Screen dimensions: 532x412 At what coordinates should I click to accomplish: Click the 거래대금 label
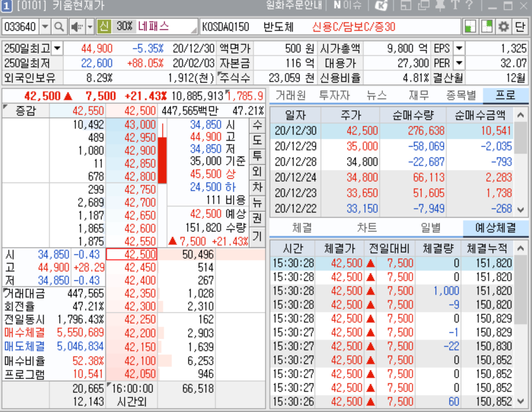pyautogui.click(x=24, y=293)
